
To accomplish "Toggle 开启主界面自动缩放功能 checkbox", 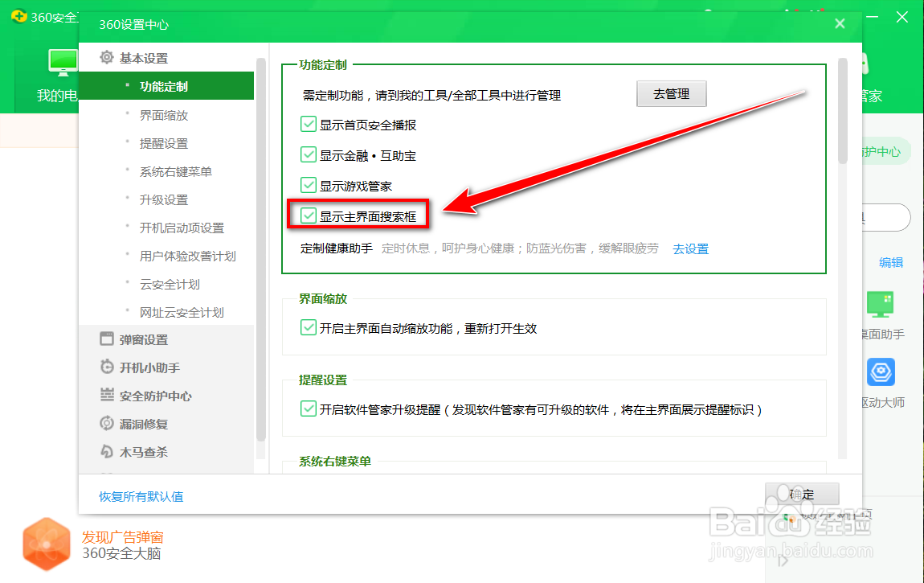I will click(x=309, y=327).
